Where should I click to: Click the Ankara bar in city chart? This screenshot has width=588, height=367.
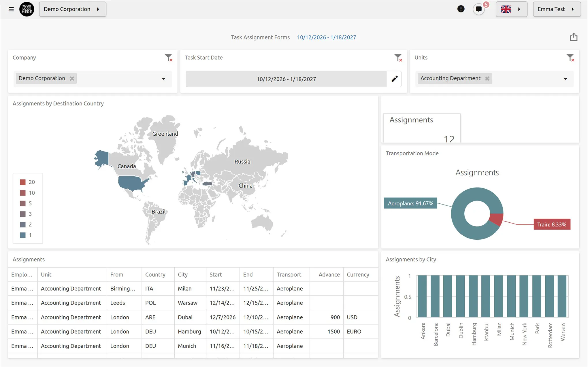(x=422, y=296)
